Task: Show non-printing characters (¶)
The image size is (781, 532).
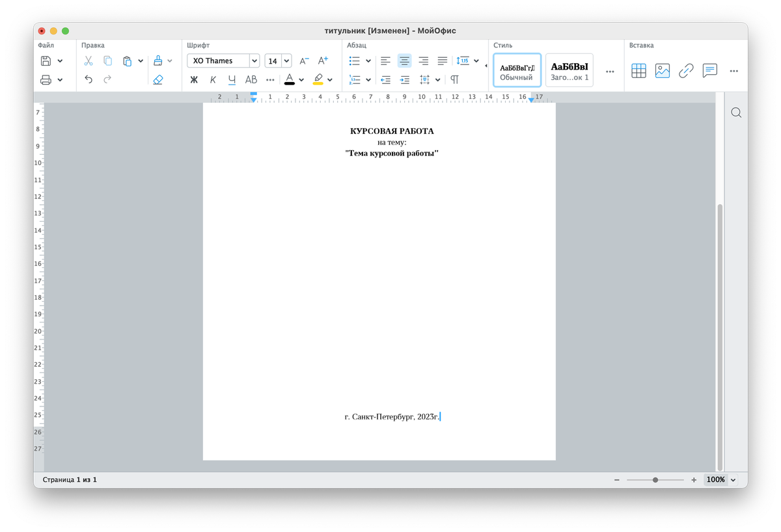Action: tap(455, 80)
